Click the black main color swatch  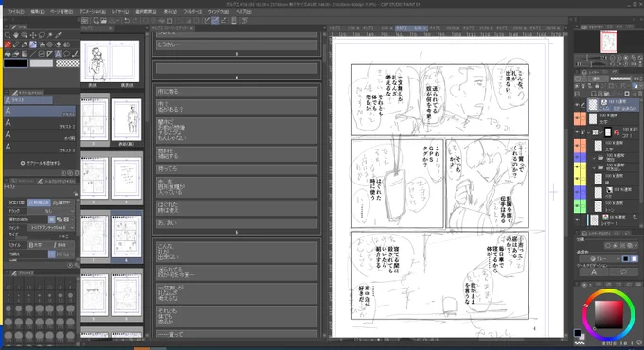pos(15,63)
